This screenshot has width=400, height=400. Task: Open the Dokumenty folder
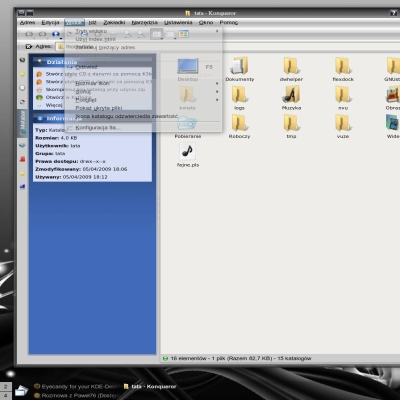tap(239, 69)
